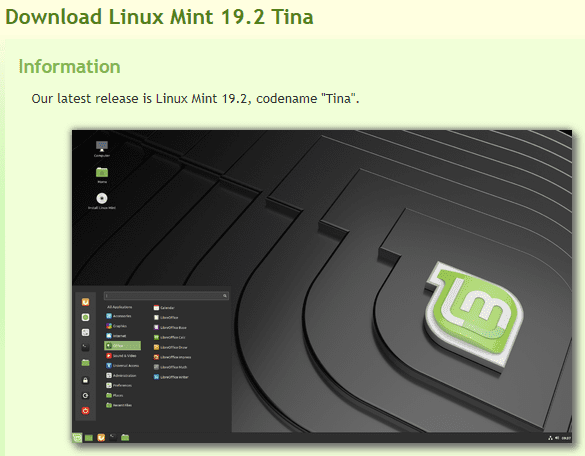Open LibreOffice Writer from the Office list
The height and width of the screenshot is (456, 585).
171,377
